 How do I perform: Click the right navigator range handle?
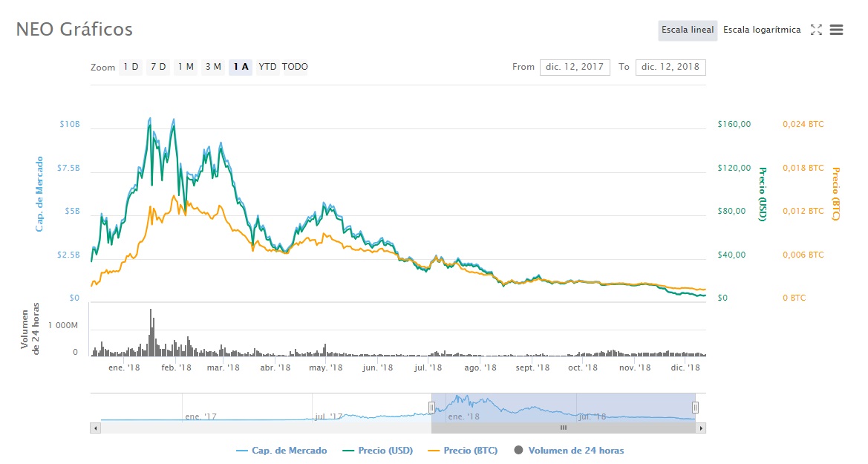(695, 407)
